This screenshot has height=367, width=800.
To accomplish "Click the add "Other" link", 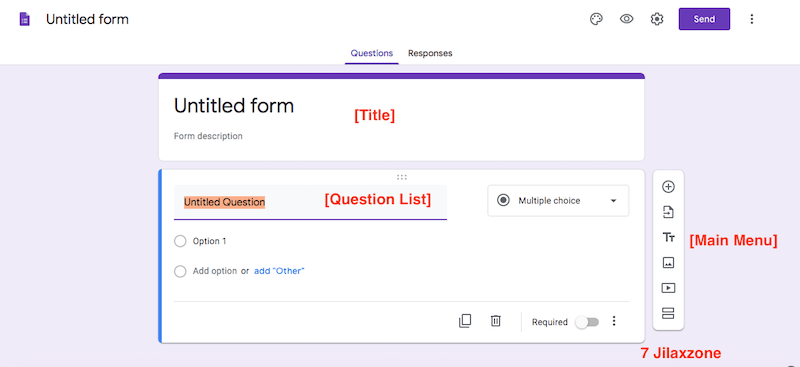I will coord(279,271).
